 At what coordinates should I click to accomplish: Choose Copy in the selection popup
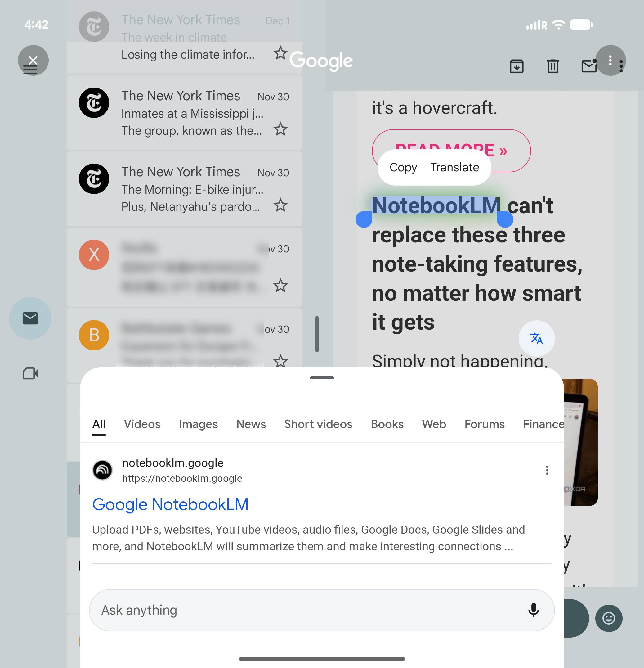click(403, 167)
